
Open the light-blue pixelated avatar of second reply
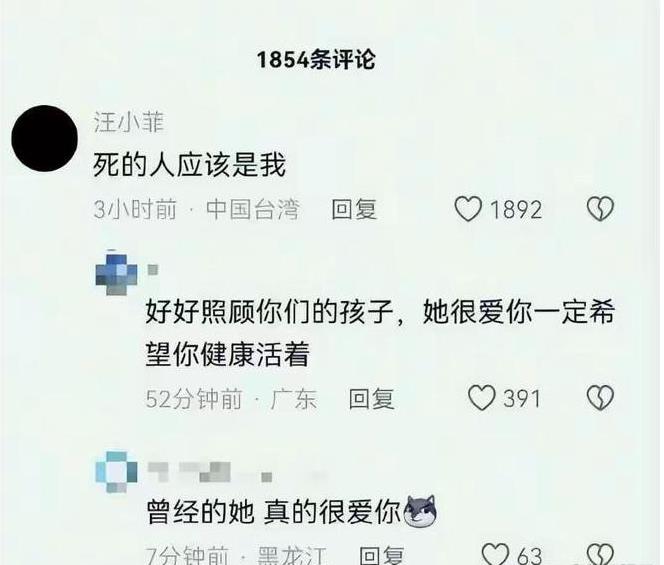coord(116,472)
